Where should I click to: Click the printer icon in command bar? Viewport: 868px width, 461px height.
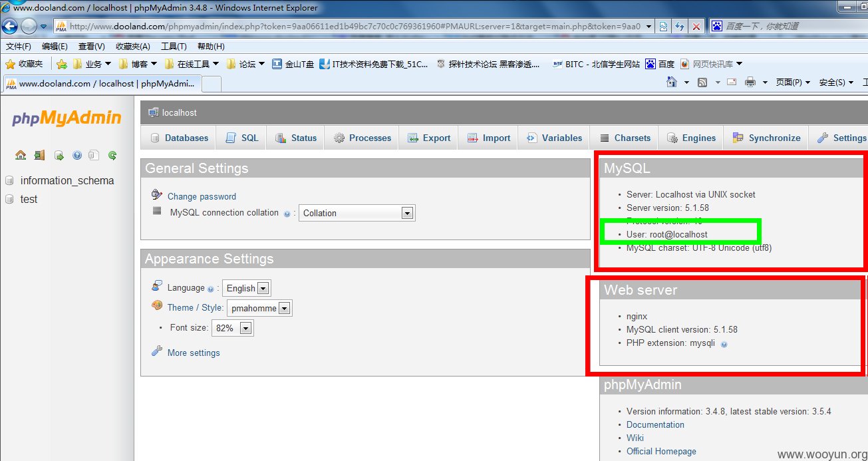pos(750,82)
